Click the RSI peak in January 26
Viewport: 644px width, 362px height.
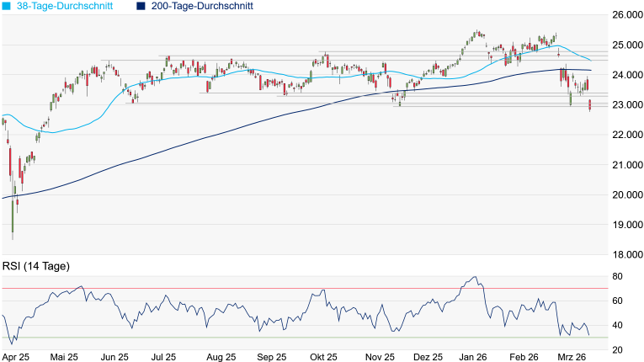[x=474, y=277]
